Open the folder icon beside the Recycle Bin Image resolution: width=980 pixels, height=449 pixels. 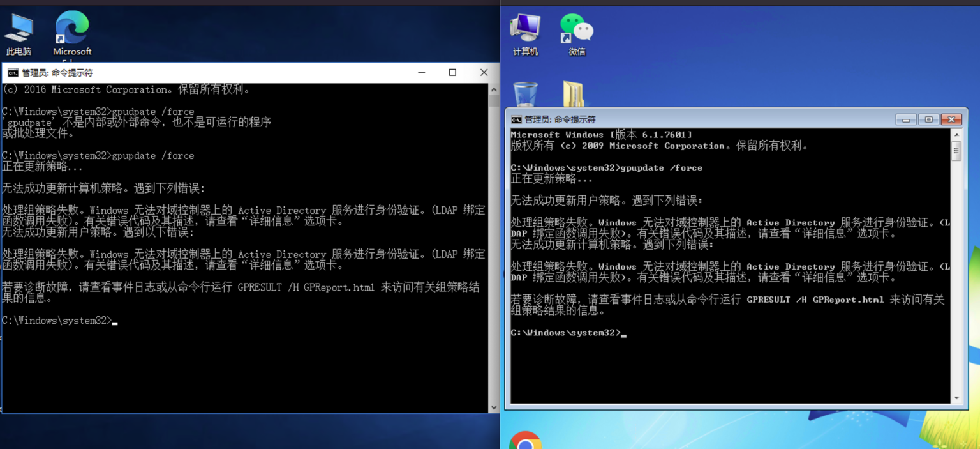coord(574,94)
